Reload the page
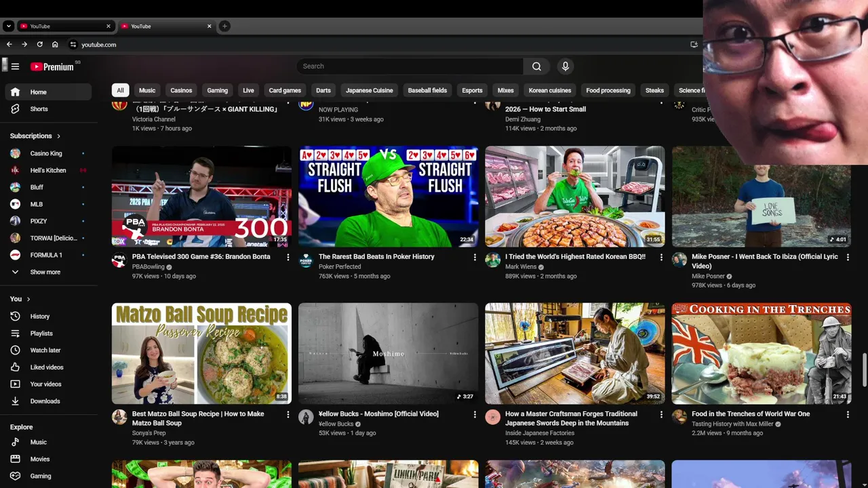Viewport: 868px width, 488px height. point(40,45)
